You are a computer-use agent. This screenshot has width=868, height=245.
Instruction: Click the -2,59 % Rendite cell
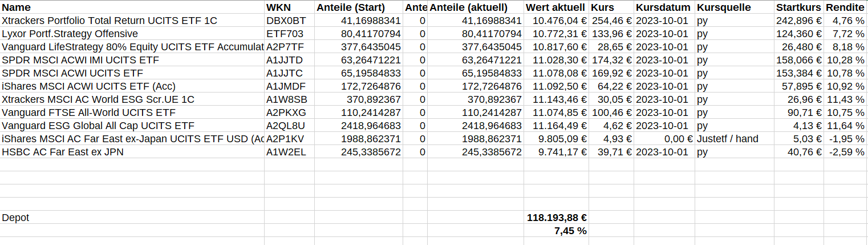click(845, 152)
